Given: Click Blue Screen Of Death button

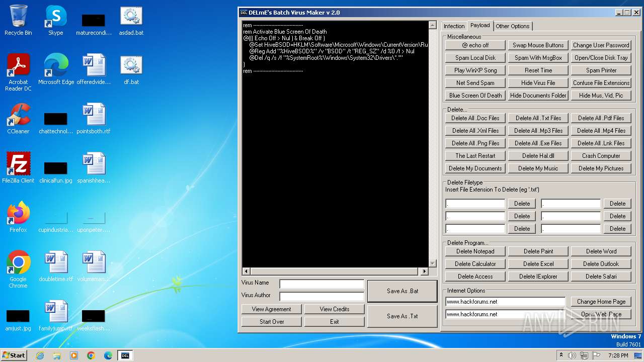Looking at the screenshot, I should pos(475,96).
